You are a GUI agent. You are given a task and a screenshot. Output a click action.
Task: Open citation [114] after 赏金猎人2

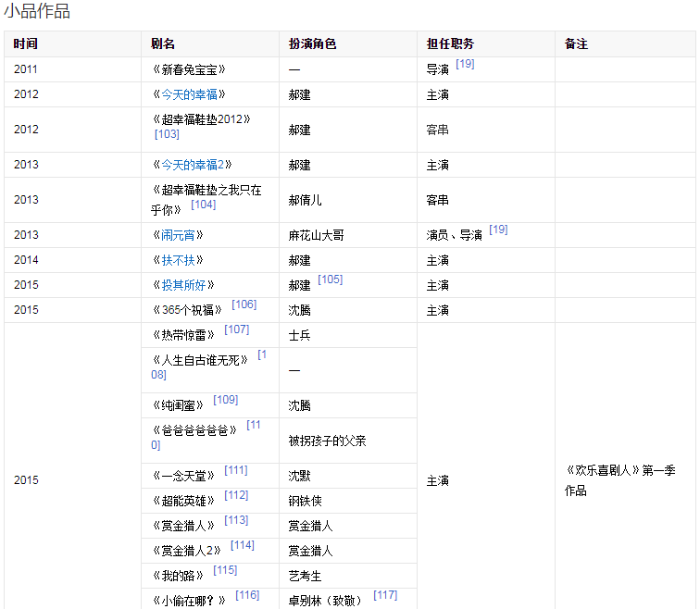pyautogui.click(x=242, y=545)
